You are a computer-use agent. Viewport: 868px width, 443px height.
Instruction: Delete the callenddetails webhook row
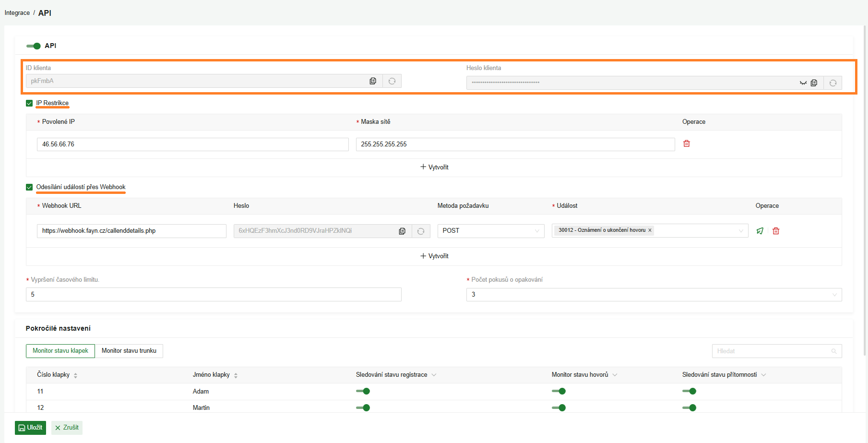(776, 231)
